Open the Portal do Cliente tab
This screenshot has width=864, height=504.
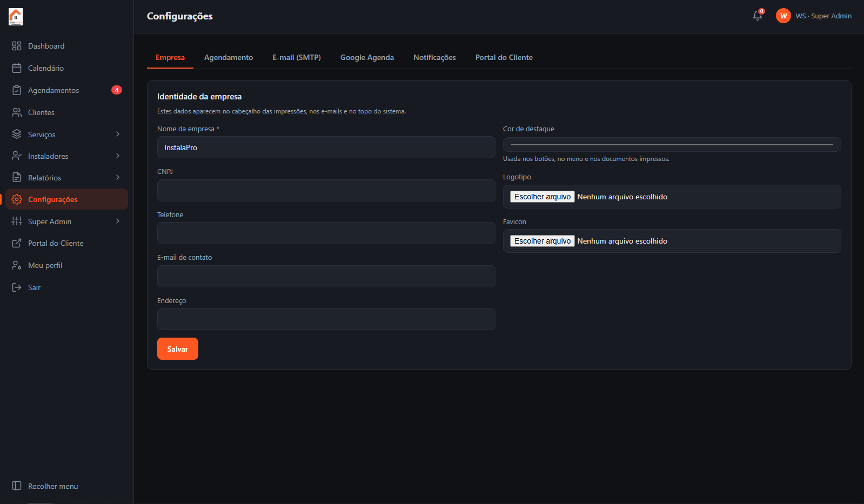pyautogui.click(x=504, y=57)
